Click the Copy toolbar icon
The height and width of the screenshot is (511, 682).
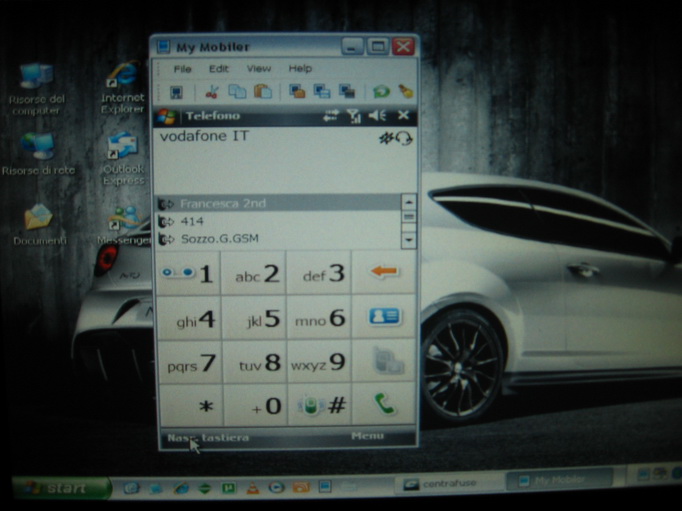pyautogui.click(x=237, y=92)
